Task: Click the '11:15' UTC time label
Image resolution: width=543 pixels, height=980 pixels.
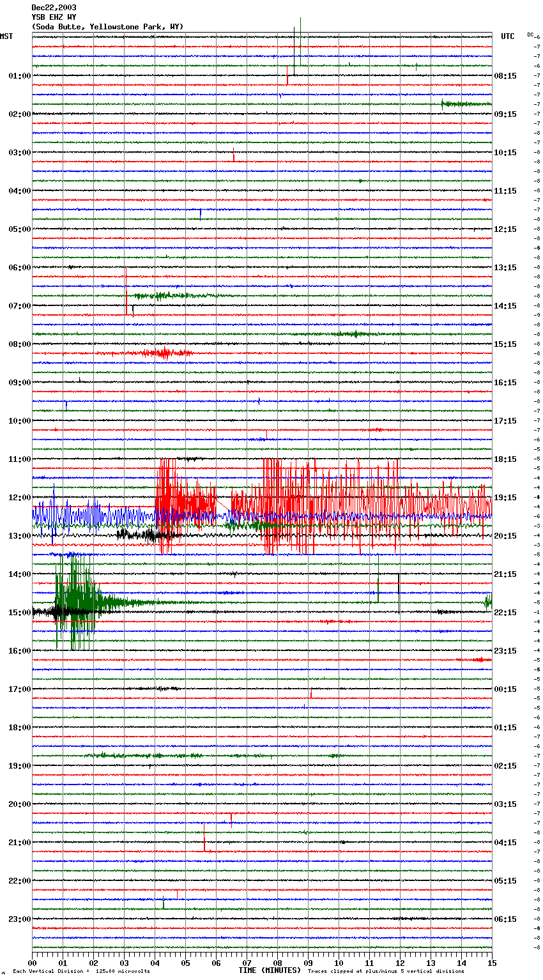Action: [x=505, y=191]
